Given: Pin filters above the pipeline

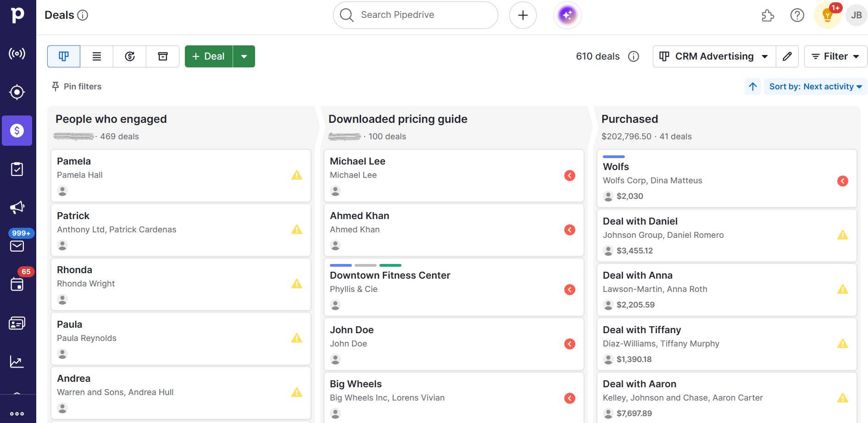Looking at the screenshot, I should pyautogui.click(x=76, y=86).
